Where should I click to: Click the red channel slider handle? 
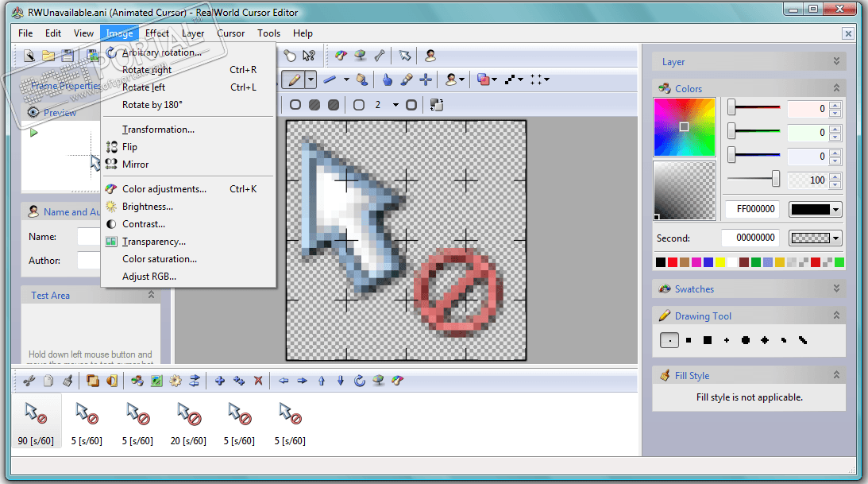(x=732, y=107)
